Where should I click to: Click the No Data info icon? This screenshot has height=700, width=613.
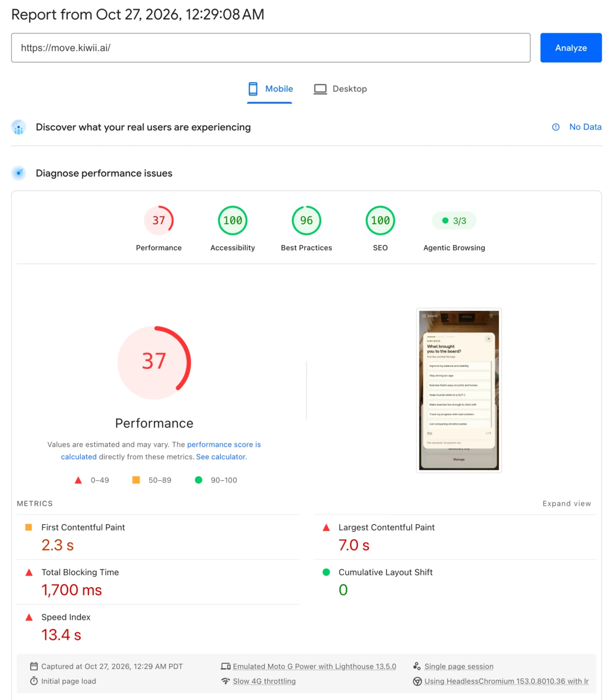point(556,127)
